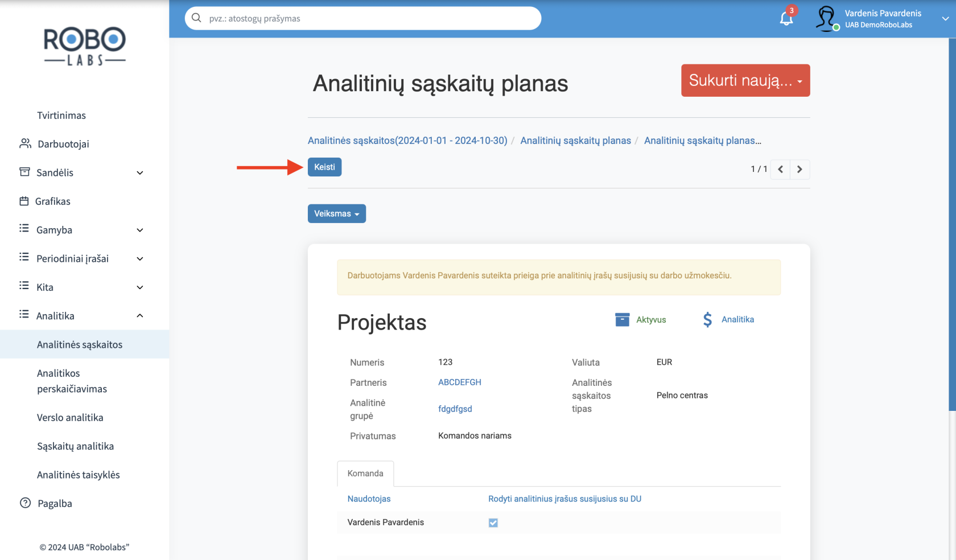This screenshot has height=560, width=956.
Task: Click the Keisti button
Action: point(324,167)
